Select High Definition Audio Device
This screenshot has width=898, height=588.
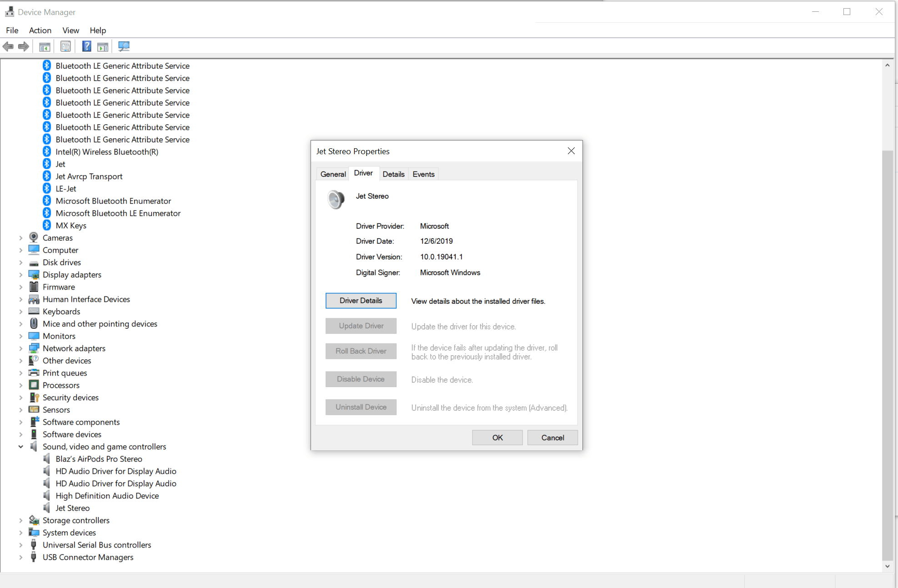click(107, 496)
